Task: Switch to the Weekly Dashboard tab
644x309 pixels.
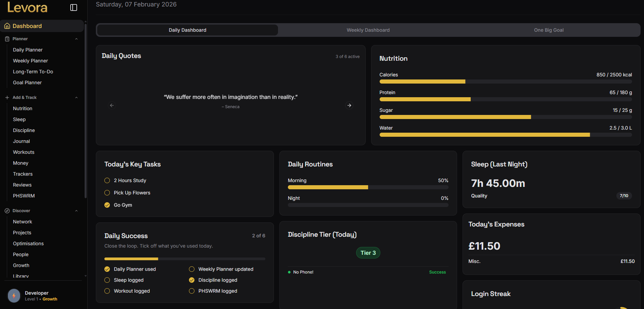Action: pyautogui.click(x=368, y=30)
